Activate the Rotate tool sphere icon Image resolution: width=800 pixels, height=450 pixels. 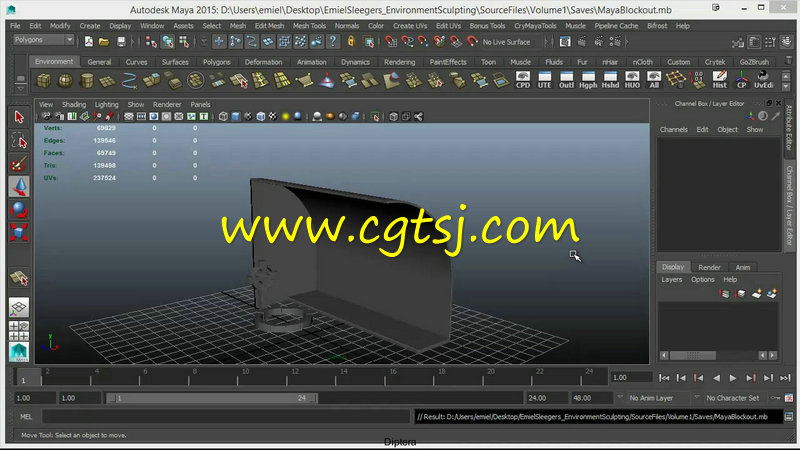pos(19,210)
